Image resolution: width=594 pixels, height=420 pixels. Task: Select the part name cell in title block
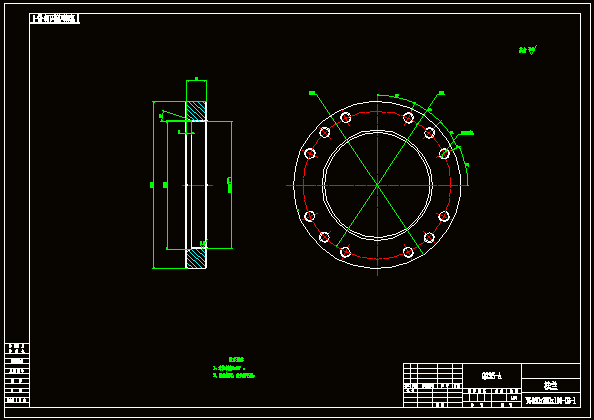[x=551, y=386]
